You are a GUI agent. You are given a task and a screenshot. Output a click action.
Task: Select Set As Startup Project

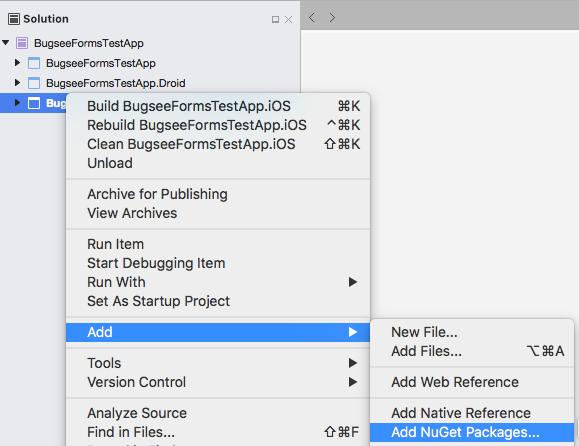[x=218, y=301]
